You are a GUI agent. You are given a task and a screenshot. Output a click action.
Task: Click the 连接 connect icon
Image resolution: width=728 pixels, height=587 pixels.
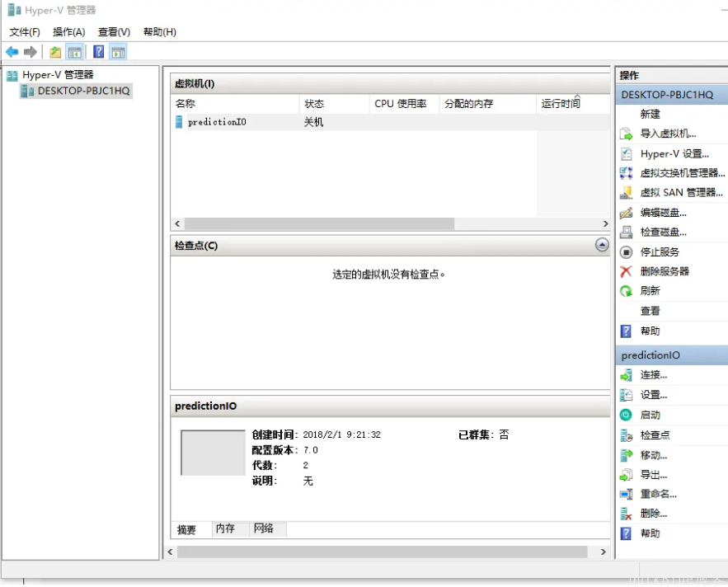point(626,375)
